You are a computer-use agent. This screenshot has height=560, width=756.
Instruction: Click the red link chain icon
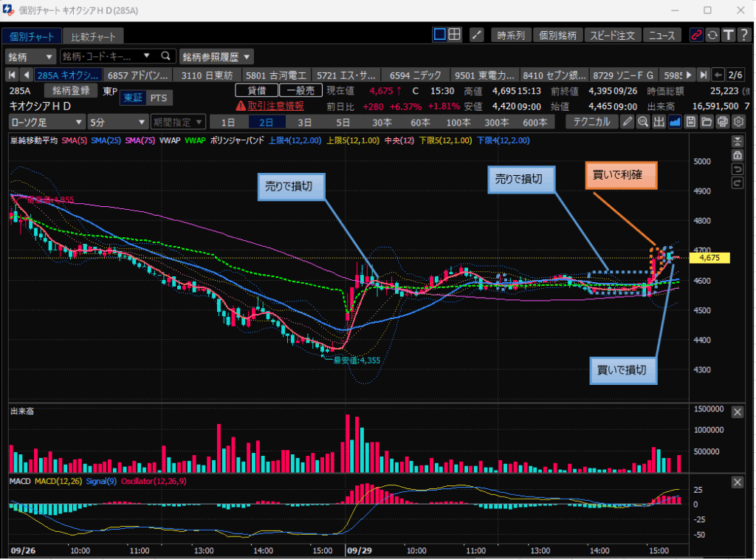click(696, 35)
